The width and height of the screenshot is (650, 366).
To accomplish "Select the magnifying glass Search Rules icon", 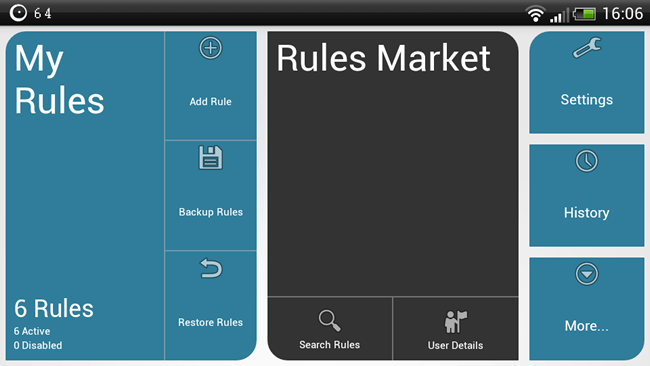I will point(330,320).
